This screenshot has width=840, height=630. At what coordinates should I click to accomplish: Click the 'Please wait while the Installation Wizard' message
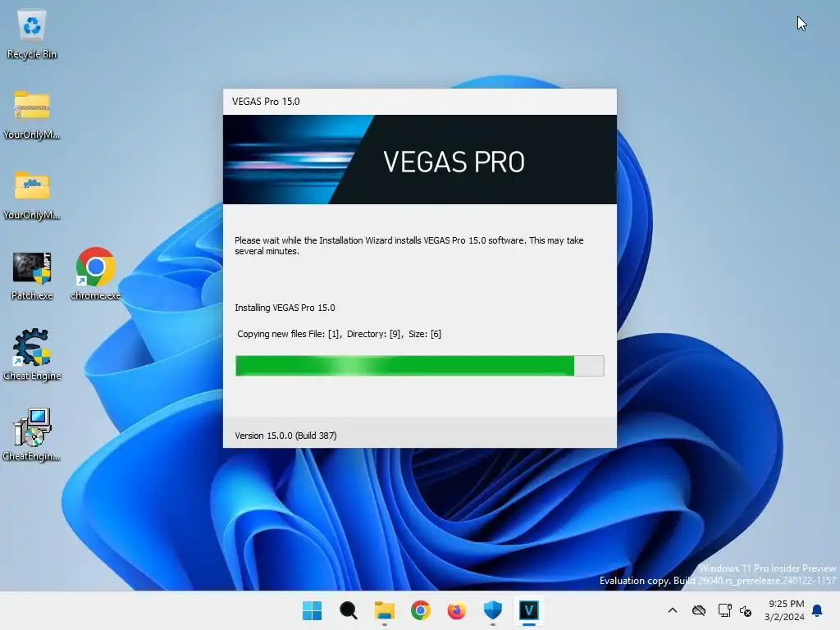click(409, 246)
